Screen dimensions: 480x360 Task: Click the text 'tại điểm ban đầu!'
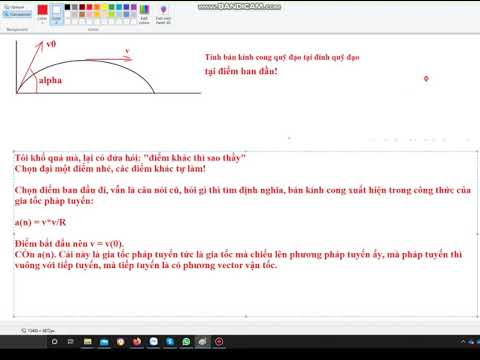[x=241, y=71]
